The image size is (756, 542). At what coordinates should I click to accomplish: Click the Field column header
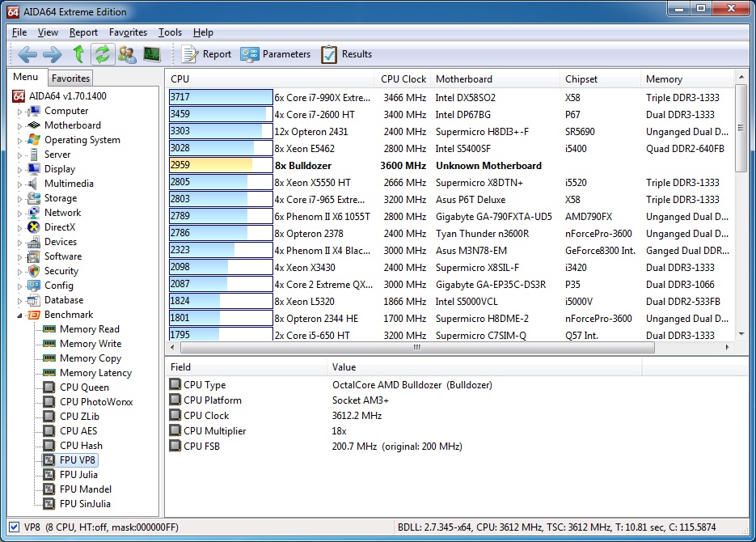247,367
